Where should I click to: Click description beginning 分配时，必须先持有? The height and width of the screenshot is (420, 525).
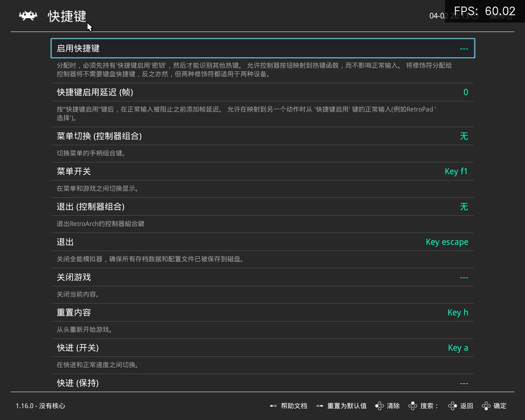(x=254, y=70)
